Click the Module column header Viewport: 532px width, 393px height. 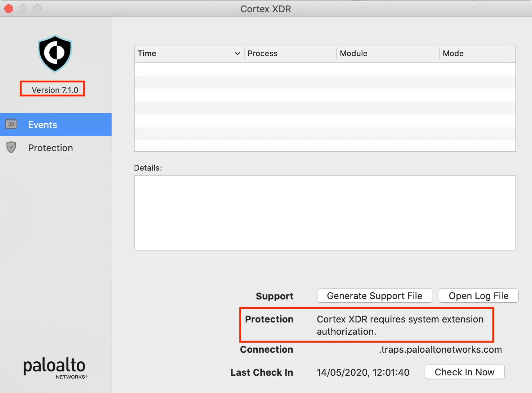388,54
